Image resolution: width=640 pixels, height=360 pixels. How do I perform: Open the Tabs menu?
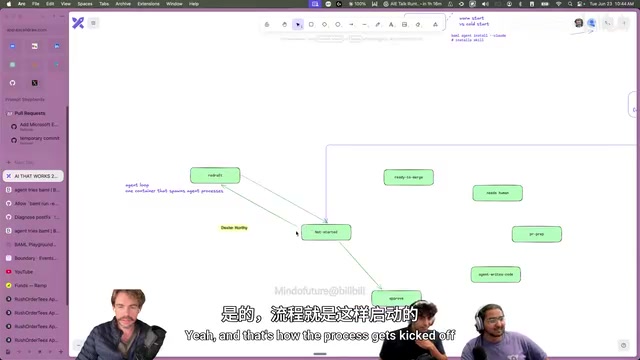pos(104,4)
